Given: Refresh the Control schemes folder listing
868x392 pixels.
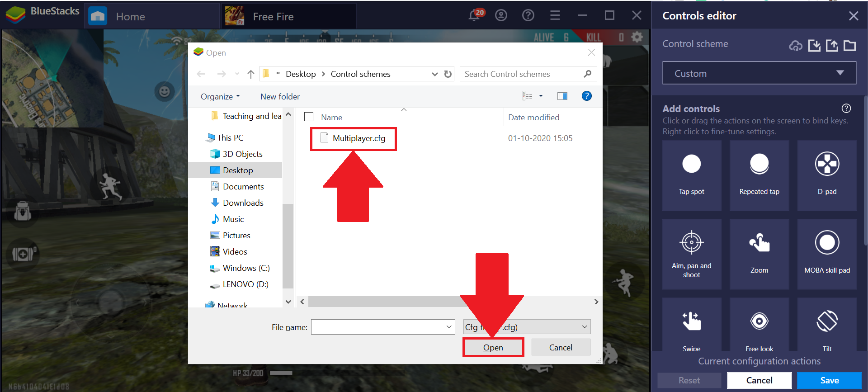Looking at the screenshot, I should click(448, 74).
